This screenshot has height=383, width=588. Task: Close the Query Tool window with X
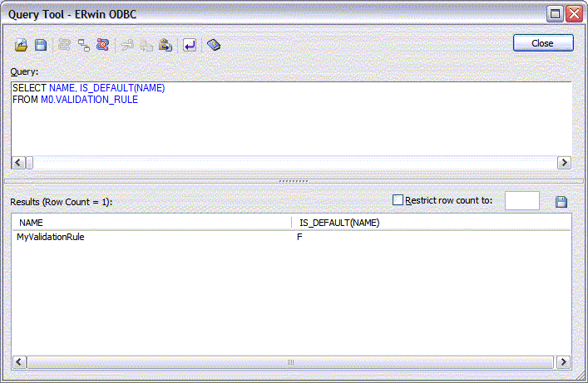[x=574, y=14]
